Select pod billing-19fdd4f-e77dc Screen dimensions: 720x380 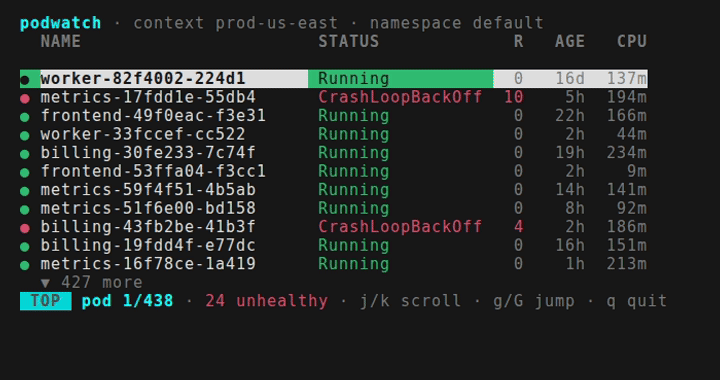[334, 246]
